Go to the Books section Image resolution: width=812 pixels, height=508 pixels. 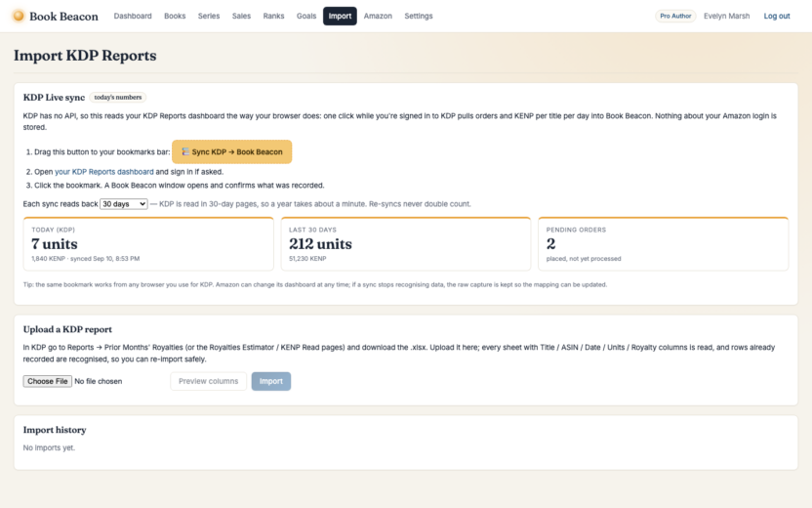tap(175, 16)
